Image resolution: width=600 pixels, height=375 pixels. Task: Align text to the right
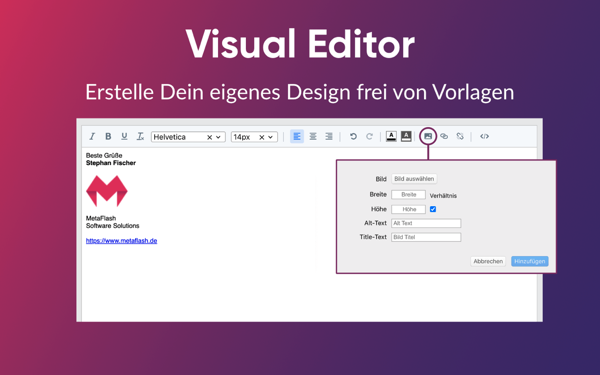pyautogui.click(x=329, y=137)
